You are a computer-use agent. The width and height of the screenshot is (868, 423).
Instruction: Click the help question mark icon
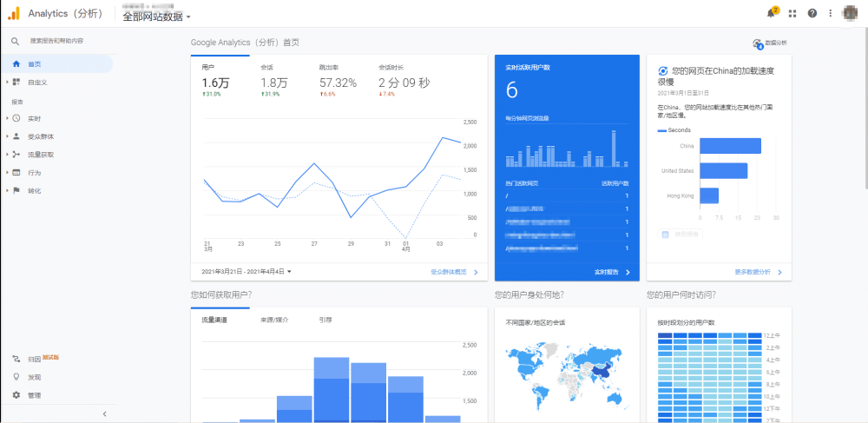[x=812, y=13]
